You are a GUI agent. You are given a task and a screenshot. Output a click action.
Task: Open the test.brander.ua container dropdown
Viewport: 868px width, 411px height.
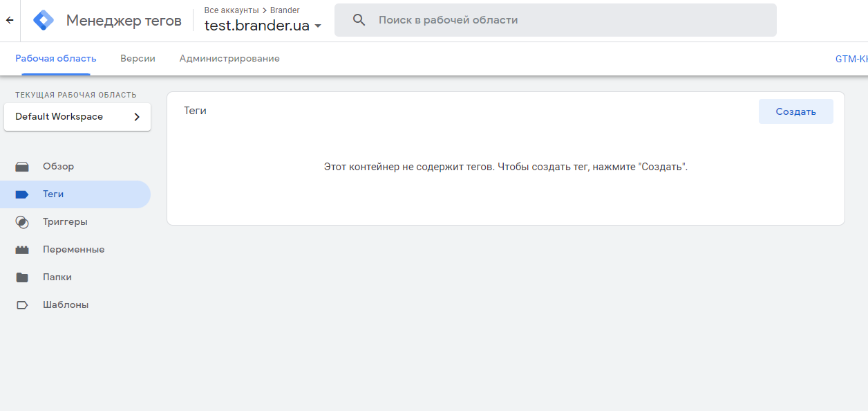[x=263, y=26]
